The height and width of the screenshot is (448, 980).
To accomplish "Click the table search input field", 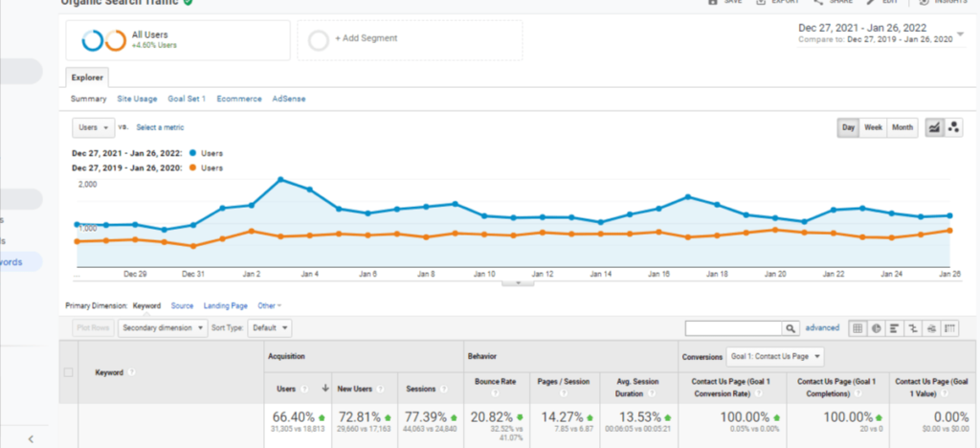I will pos(734,328).
